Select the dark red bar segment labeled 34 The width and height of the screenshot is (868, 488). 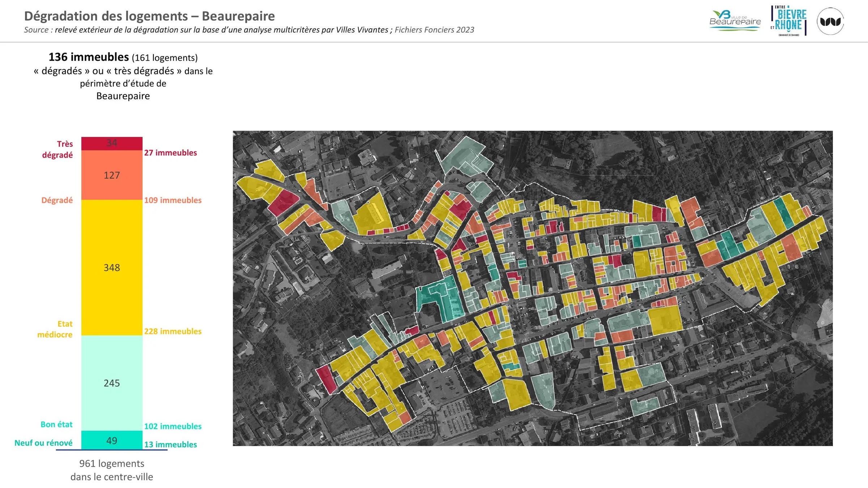point(112,144)
